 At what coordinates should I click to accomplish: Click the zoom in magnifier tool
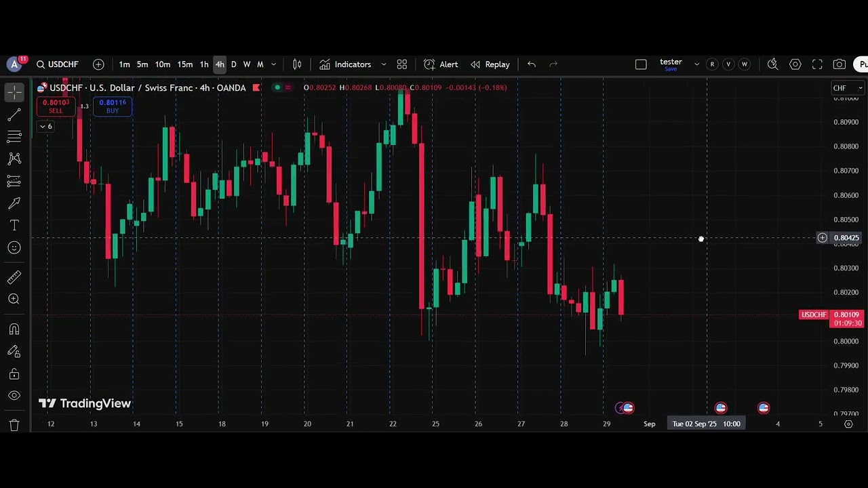[x=14, y=299]
